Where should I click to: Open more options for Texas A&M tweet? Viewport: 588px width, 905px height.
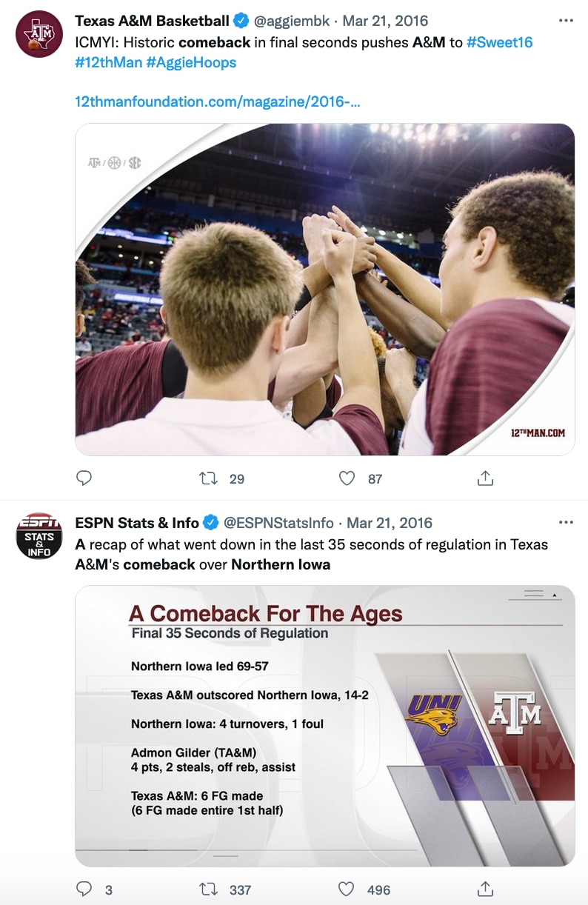pyautogui.click(x=567, y=21)
